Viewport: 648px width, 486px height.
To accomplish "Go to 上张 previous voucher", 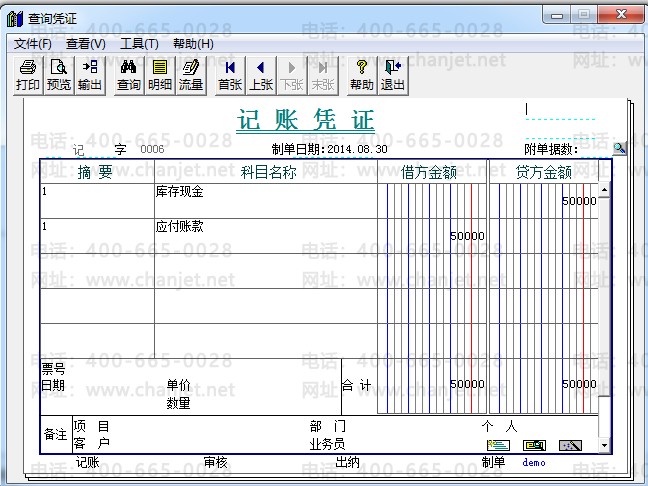I will 261,75.
